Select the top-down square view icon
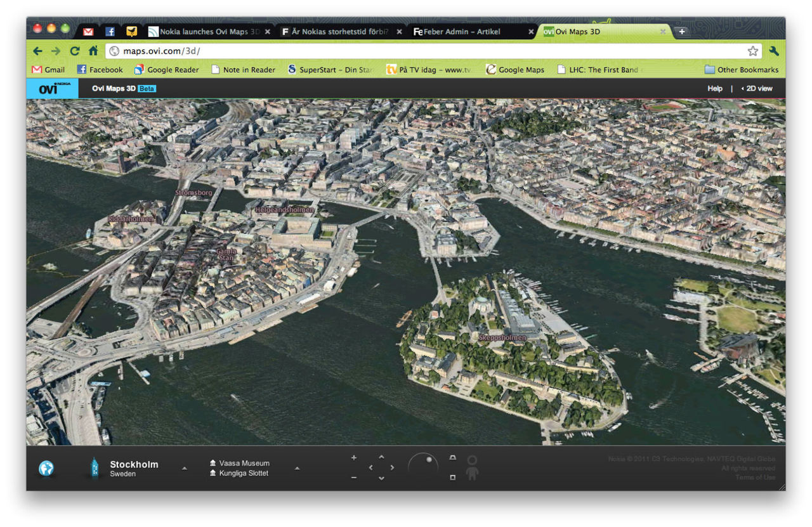The image size is (812, 527). pos(452,478)
